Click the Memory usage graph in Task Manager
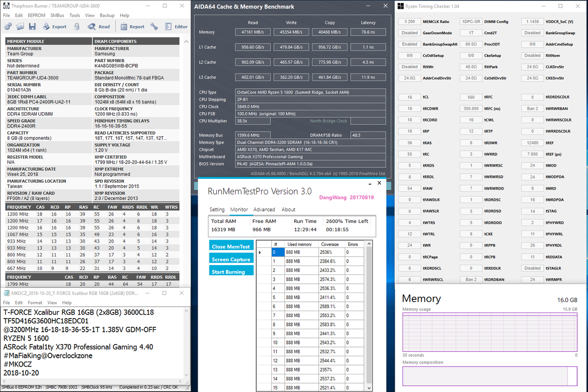The height and width of the screenshot is (392, 588). (490, 332)
